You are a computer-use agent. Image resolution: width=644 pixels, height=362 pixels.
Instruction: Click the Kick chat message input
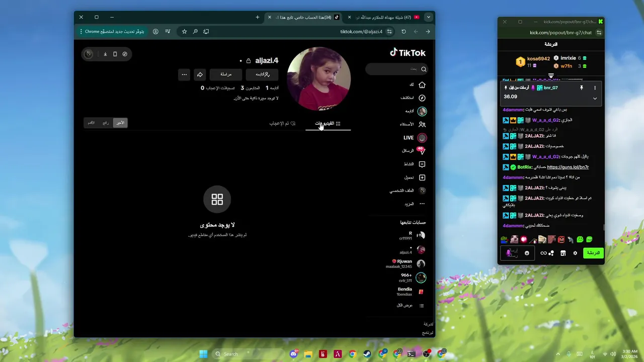[x=518, y=253]
